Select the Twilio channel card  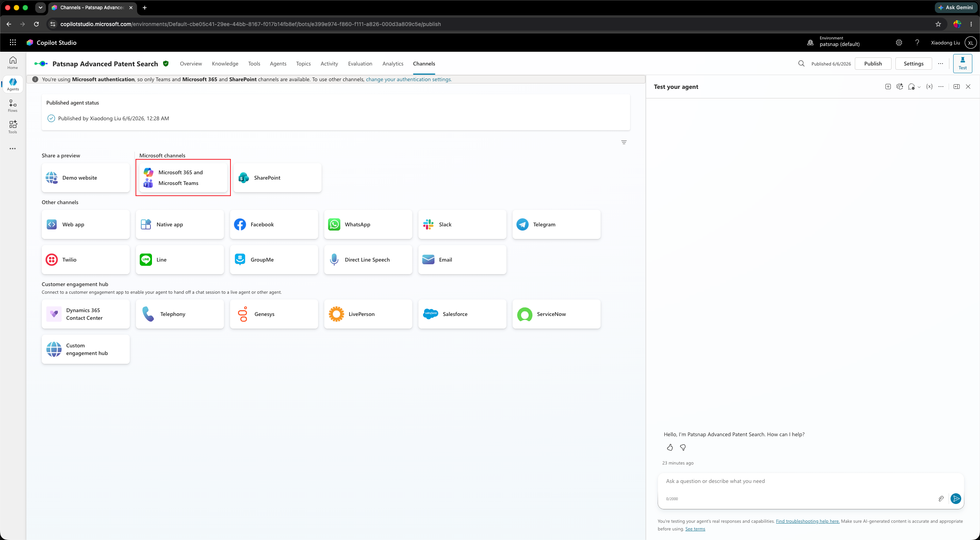point(86,260)
